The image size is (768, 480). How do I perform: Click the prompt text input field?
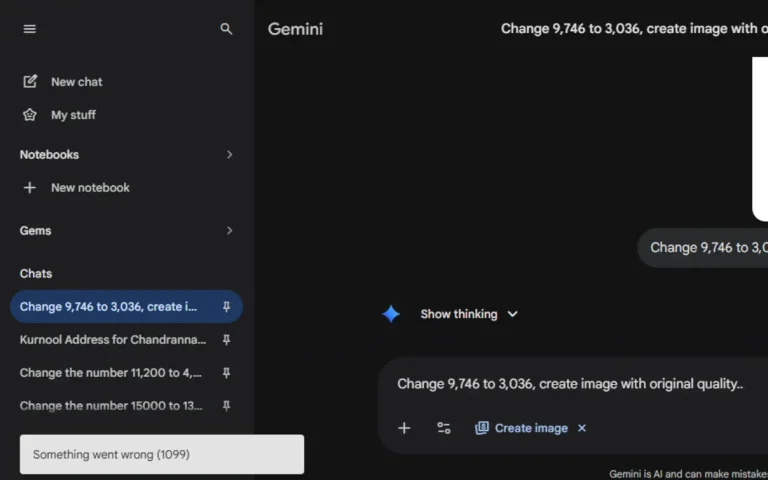coord(570,384)
